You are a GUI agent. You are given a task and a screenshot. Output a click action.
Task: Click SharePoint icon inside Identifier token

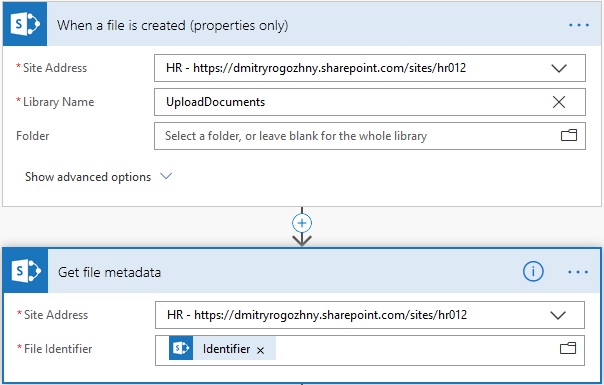tap(181, 348)
